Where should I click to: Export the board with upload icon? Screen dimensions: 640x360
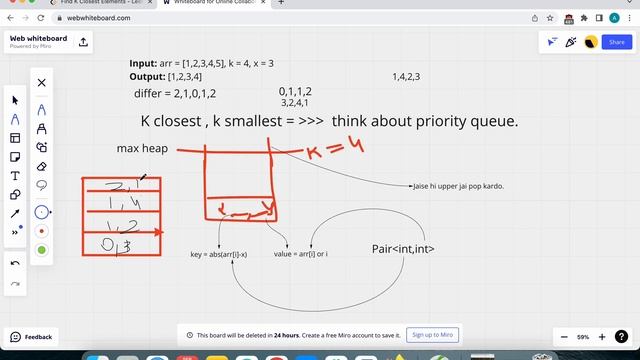pos(83,42)
